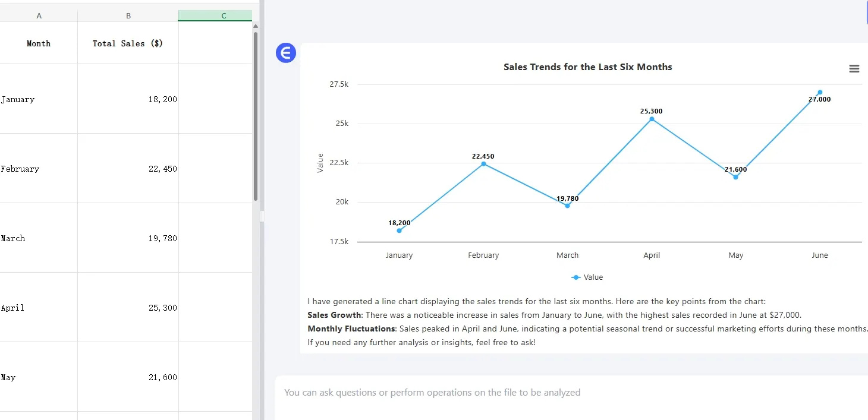The image size is (868, 420).
Task: Click the January data point on chart
Action: [x=399, y=230]
